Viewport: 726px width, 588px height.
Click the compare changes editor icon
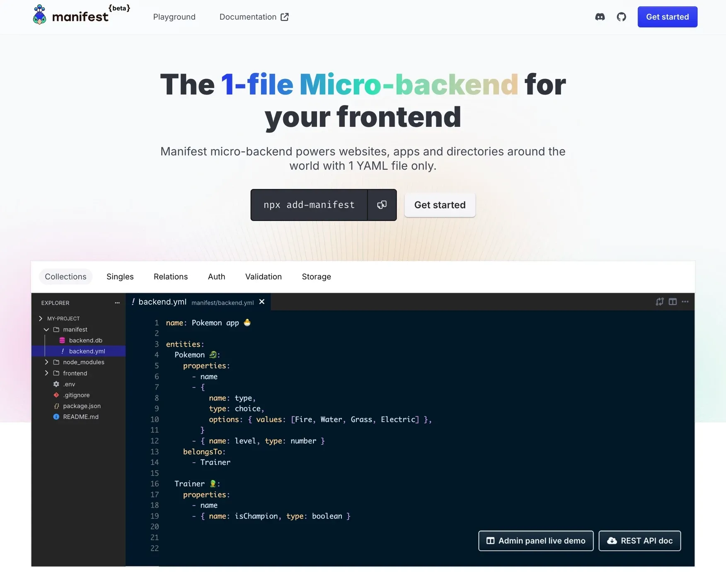pos(660,302)
